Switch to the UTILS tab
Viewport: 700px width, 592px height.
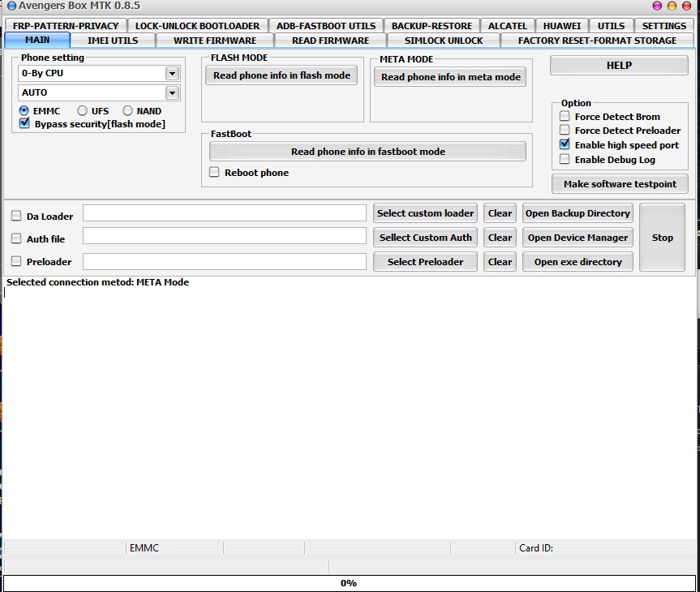click(x=611, y=25)
